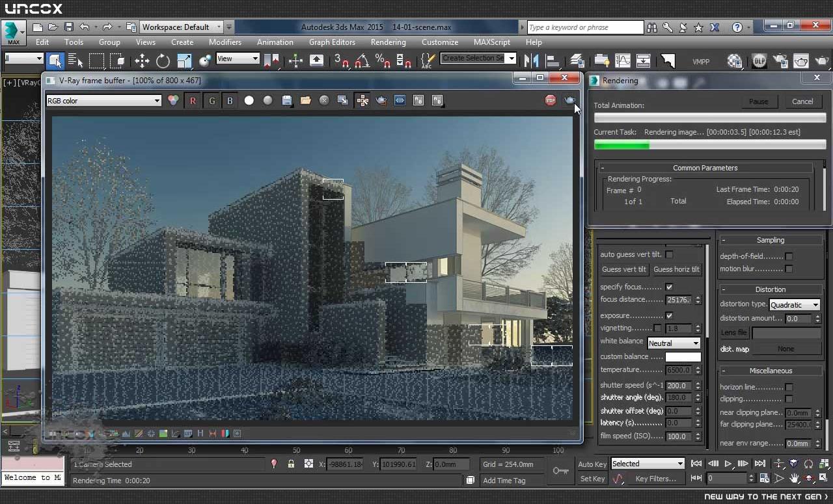Open the Key Filters dialog
Screen dimensions: 833x504
(655, 479)
